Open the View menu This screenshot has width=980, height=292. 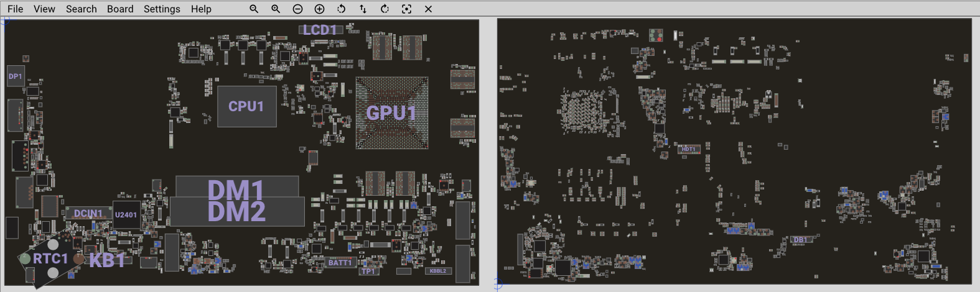pyautogui.click(x=44, y=9)
